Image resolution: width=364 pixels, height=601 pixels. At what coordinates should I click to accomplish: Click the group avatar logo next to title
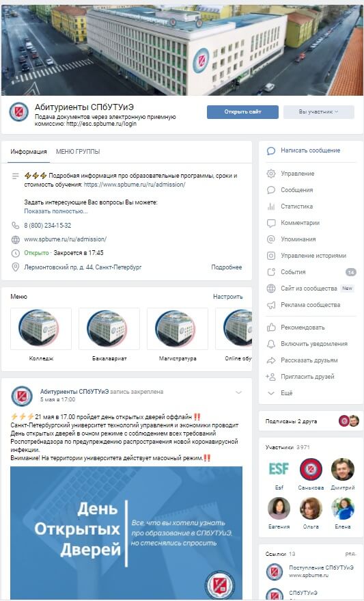click(x=18, y=112)
